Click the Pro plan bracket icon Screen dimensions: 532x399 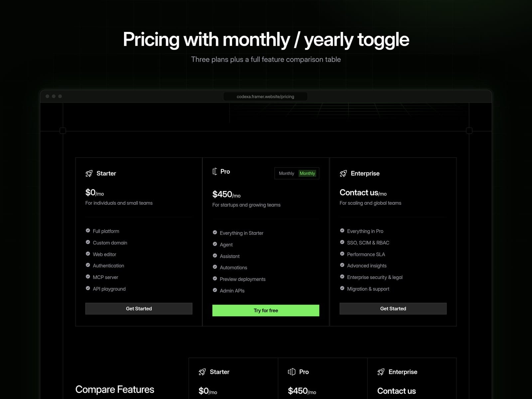click(215, 172)
